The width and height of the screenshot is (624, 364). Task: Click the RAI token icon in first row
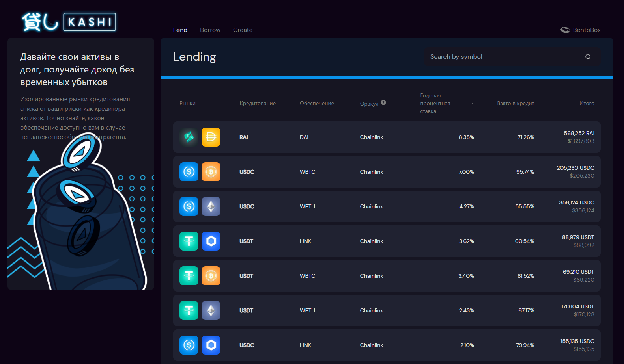coord(189,137)
